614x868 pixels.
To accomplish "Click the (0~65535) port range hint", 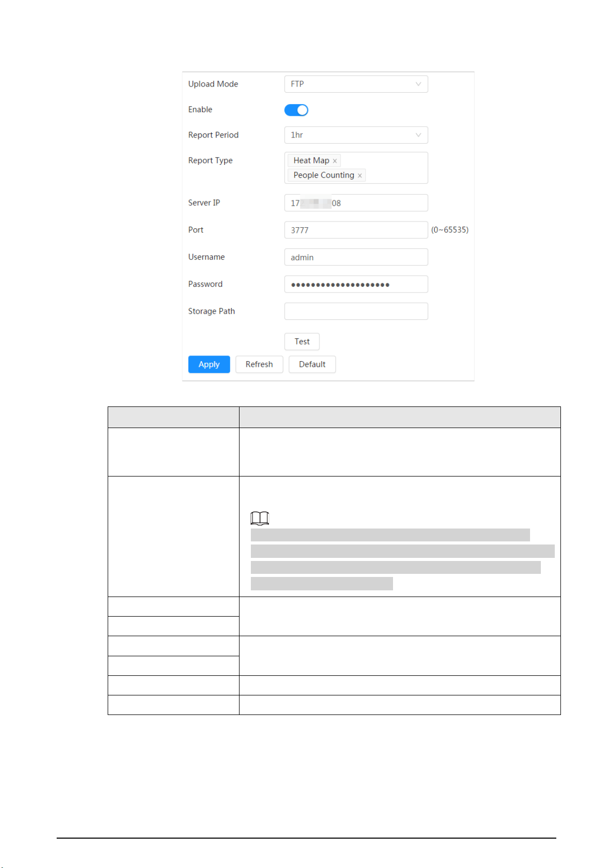I will click(x=450, y=230).
